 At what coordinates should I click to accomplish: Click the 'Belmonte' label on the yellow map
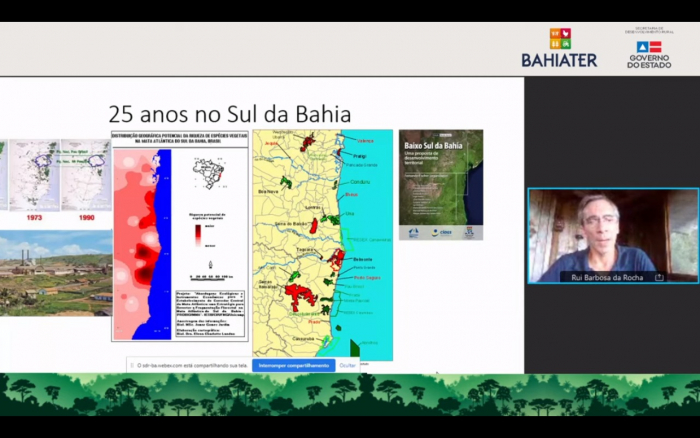pos(362,259)
